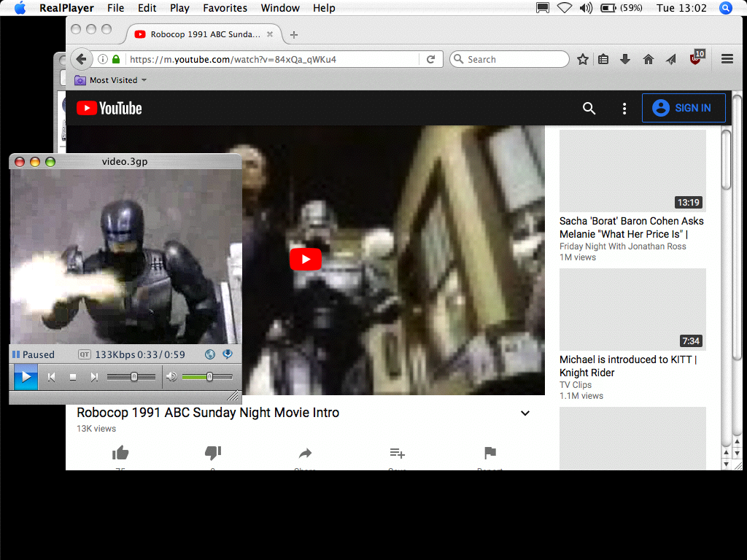Open the Favorites menu

point(225,7)
